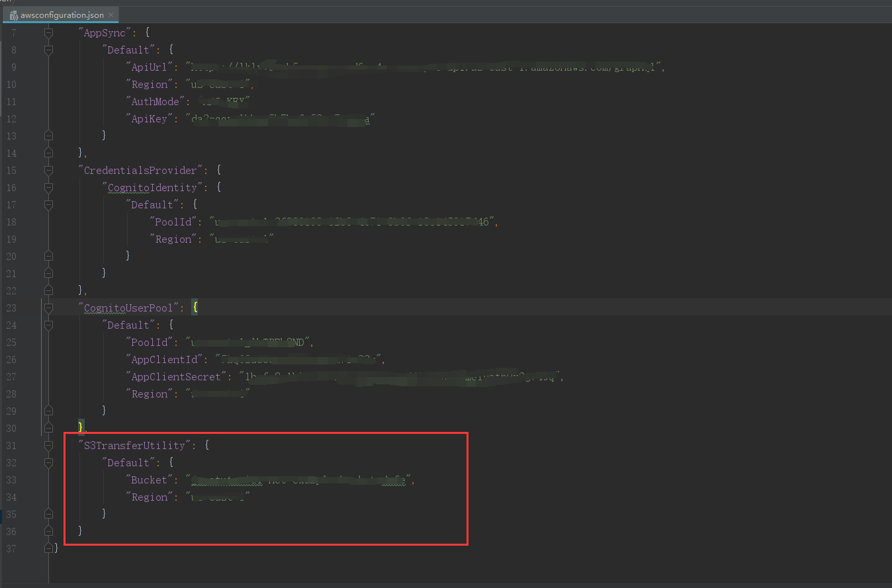Collapse the Default block under CognitoUserPool

click(48, 325)
